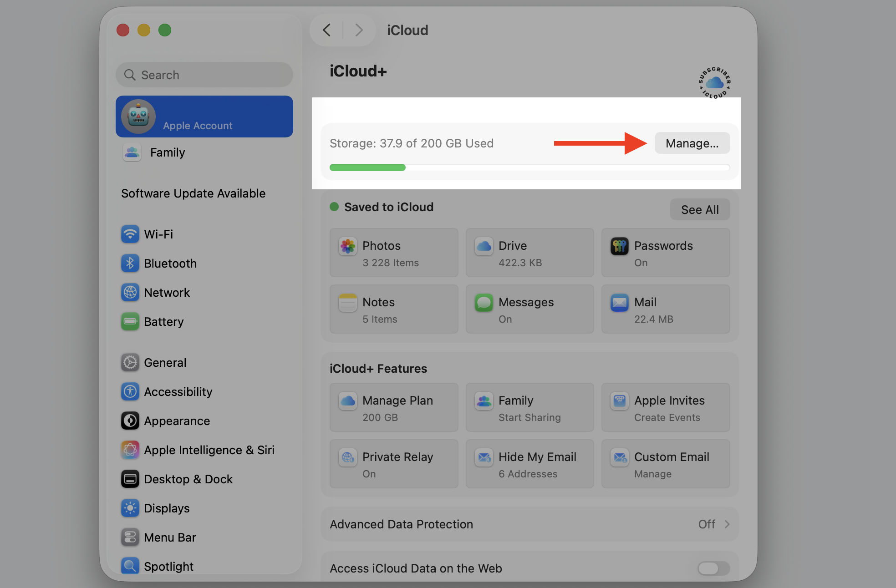
Task: Click See All in Saved to iCloud
Action: 700,210
